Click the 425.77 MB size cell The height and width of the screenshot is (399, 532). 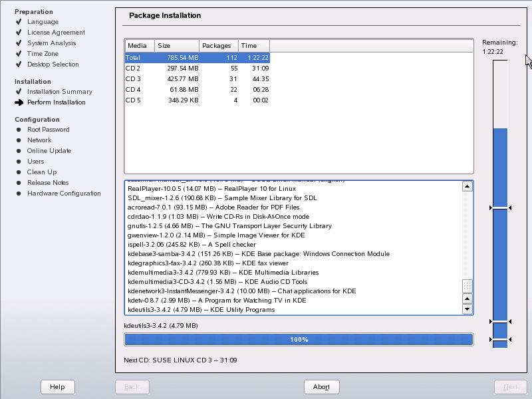[x=182, y=79]
